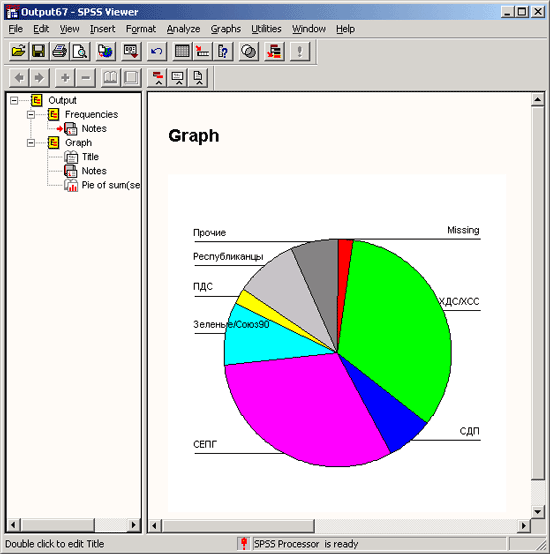Click the Print toolbar icon

tap(59, 52)
